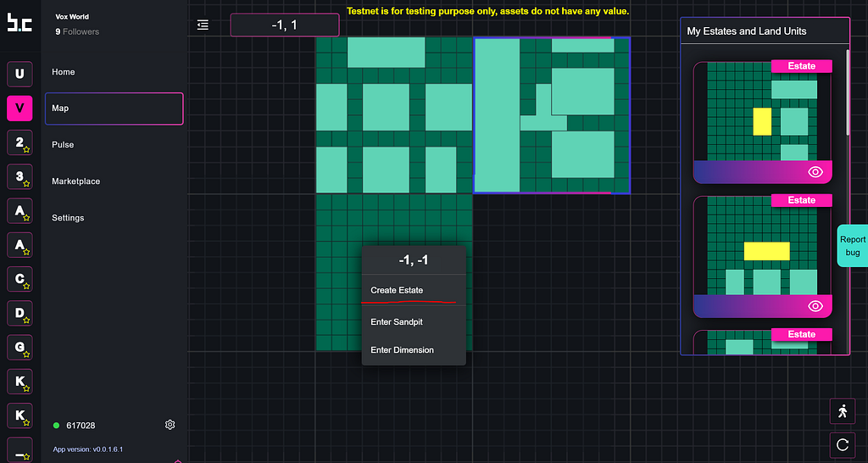Screen dimensions: 868x463
Task: Click the coordinate field showing -1, 1
Action: point(285,25)
